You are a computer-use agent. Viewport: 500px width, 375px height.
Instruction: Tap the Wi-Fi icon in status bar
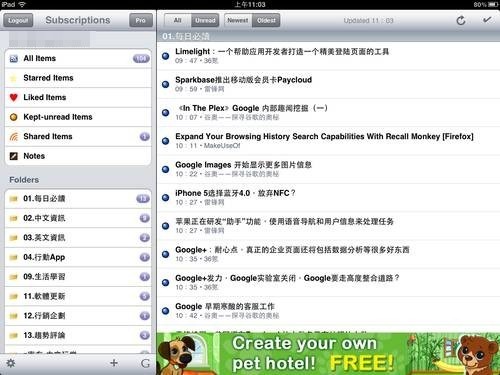(x=22, y=4)
